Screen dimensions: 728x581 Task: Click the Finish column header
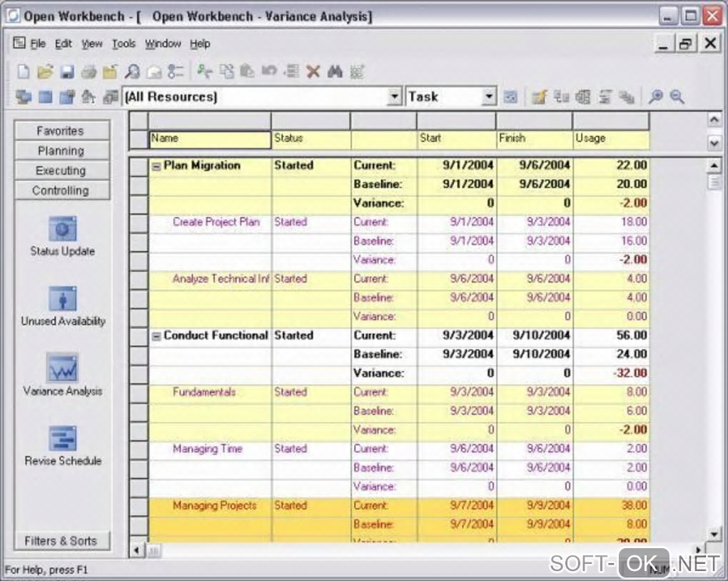click(535, 139)
